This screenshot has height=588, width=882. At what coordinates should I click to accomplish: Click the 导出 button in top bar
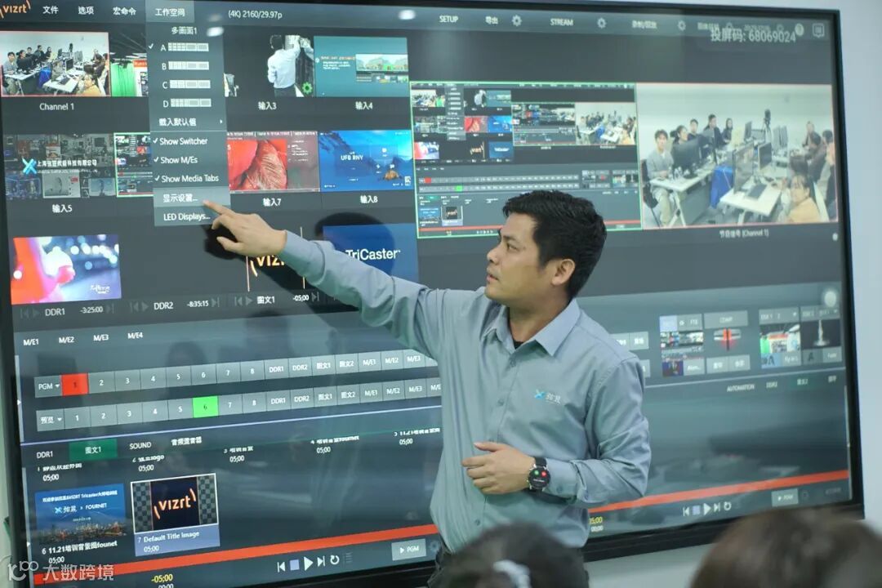492,20
